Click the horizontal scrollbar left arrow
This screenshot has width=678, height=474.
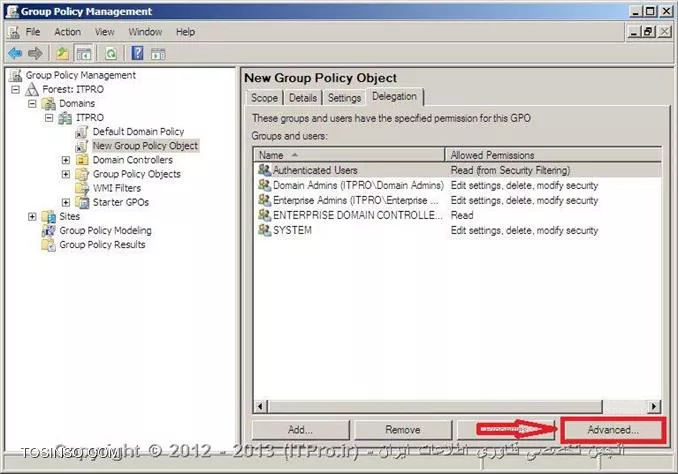point(260,407)
